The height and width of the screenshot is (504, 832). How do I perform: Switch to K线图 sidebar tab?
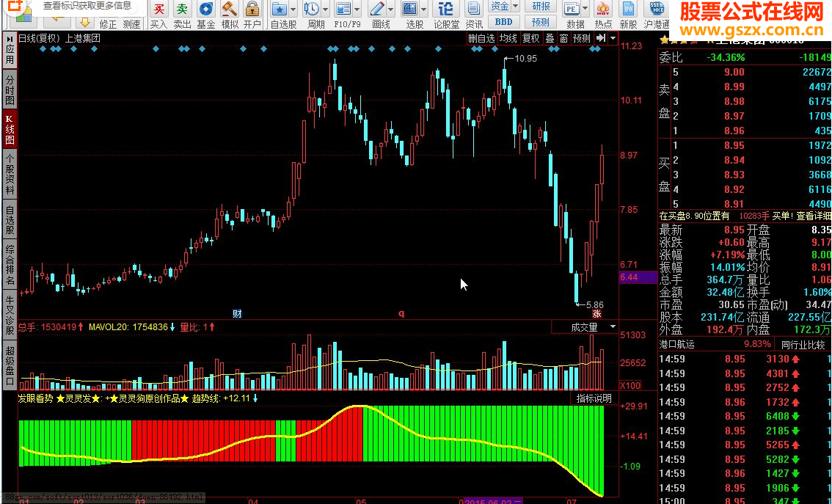coord(10,129)
